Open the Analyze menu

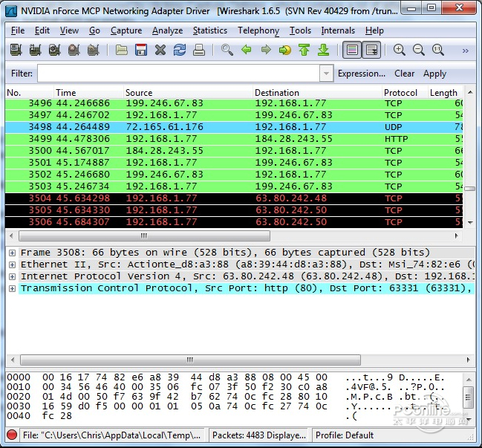pyautogui.click(x=167, y=30)
